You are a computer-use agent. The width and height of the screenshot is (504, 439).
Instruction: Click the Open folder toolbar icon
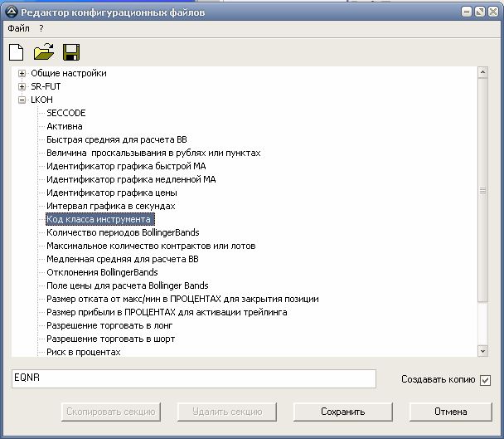[44, 51]
